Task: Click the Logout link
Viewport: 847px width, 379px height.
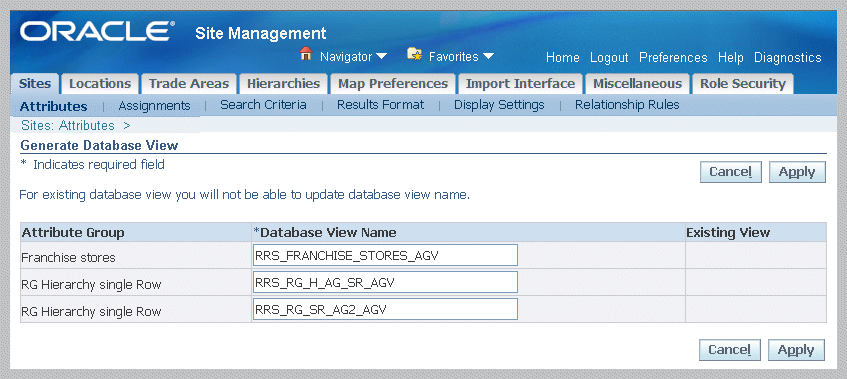Action: coord(609,58)
